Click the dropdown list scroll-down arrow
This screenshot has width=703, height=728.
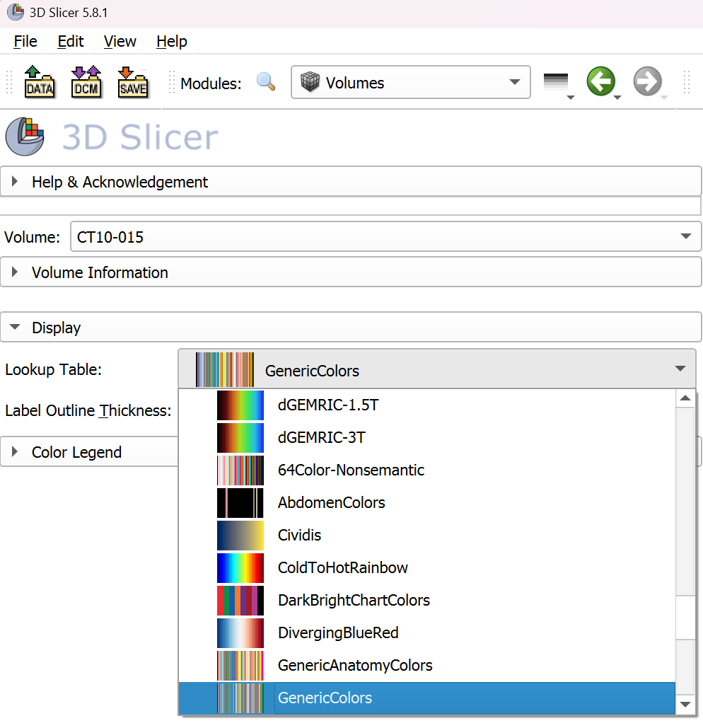pyautogui.click(x=685, y=705)
